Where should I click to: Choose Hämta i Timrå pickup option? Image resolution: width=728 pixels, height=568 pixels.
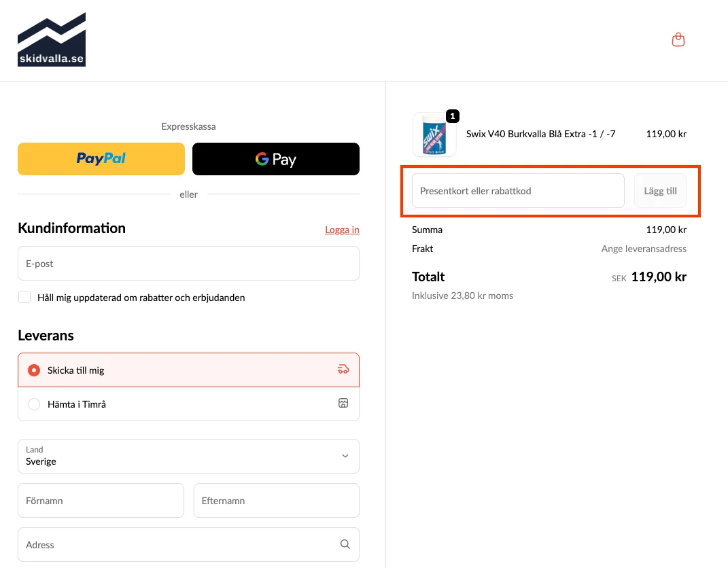pos(34,404)
